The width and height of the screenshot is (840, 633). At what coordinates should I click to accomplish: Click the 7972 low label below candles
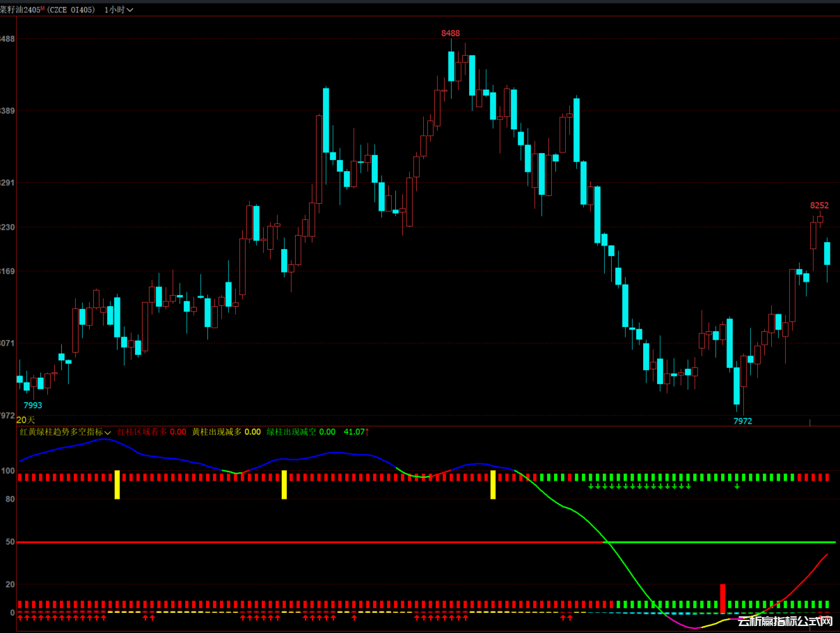click(743, 421)
